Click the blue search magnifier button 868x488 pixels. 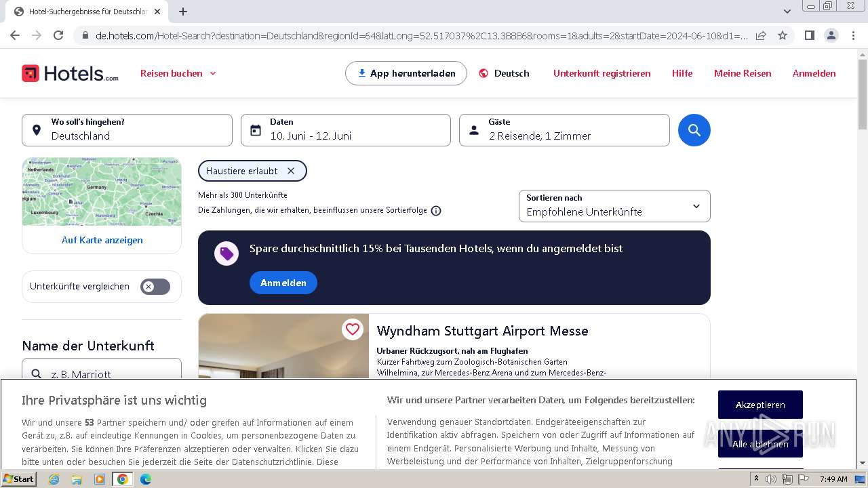click(694, 130)
